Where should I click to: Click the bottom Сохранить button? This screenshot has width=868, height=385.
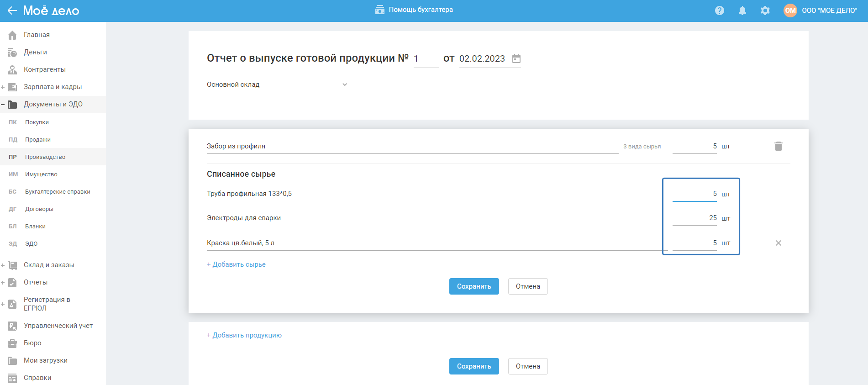pyautogui.click(x=474, y=366)
